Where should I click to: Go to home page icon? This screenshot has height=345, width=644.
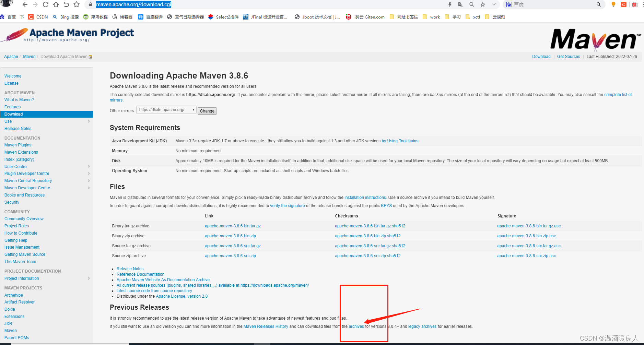[x=56, y=4]
